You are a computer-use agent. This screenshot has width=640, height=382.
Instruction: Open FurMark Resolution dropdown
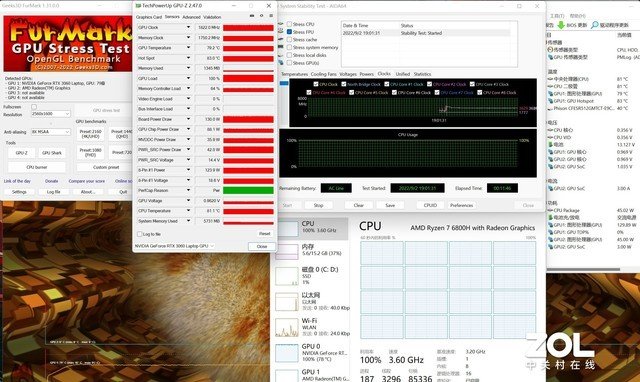51,114
